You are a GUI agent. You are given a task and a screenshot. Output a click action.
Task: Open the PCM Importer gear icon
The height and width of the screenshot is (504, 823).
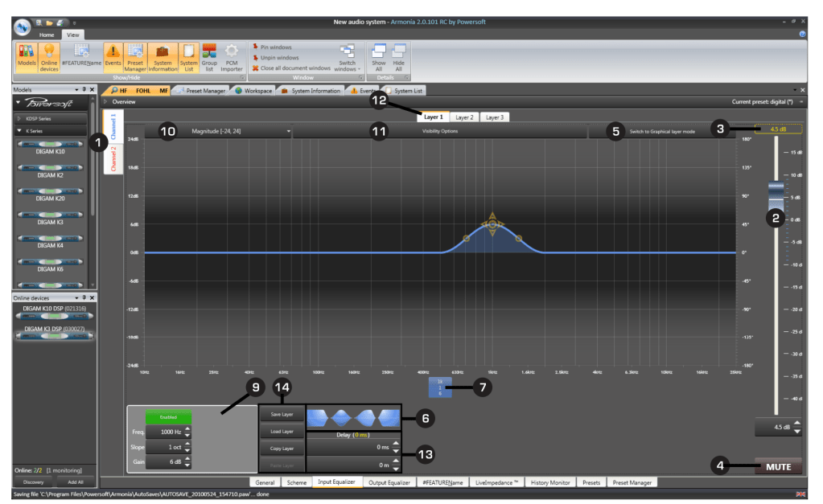point(232,59)
